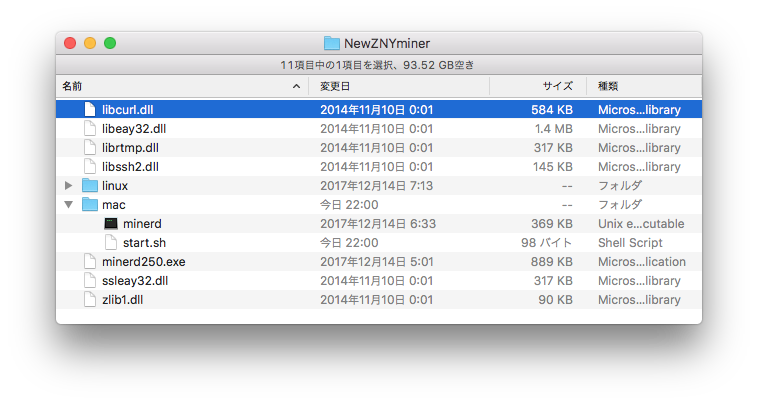Viewport: 758px width, 404px height.
Task: Expand the linux folder disclosure triangle
Action: pos(69,186)
